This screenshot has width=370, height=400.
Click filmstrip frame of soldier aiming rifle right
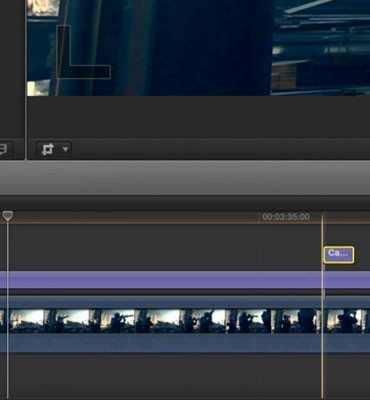(117, 321)
